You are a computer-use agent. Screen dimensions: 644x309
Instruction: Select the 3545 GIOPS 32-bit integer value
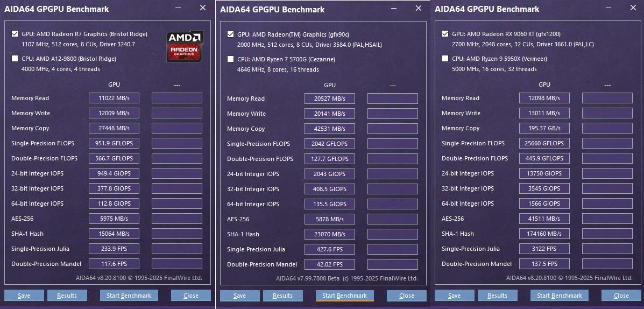point(544,188)
